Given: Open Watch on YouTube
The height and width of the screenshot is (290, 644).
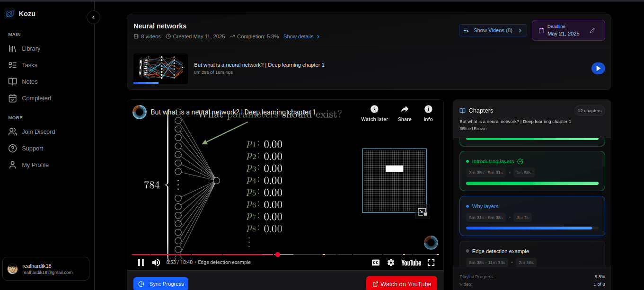Looking at the screenshot, I should click(401, 283).
